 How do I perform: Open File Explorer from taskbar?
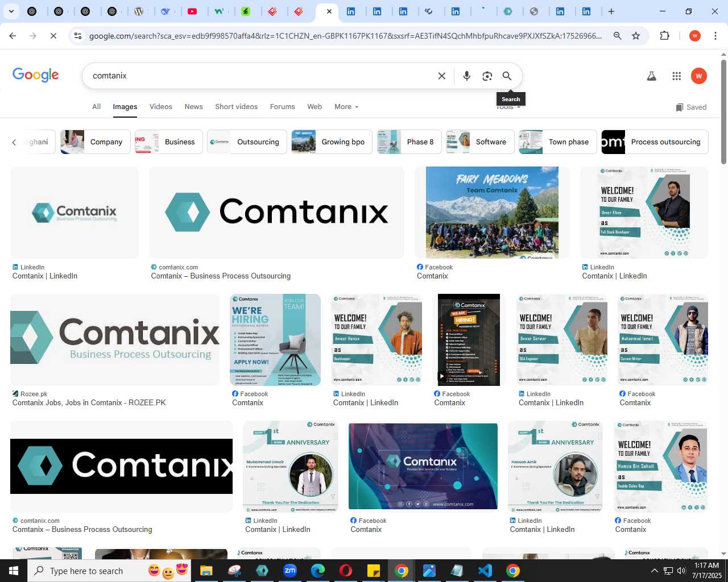pyautogui.click(x=206, y=571)
